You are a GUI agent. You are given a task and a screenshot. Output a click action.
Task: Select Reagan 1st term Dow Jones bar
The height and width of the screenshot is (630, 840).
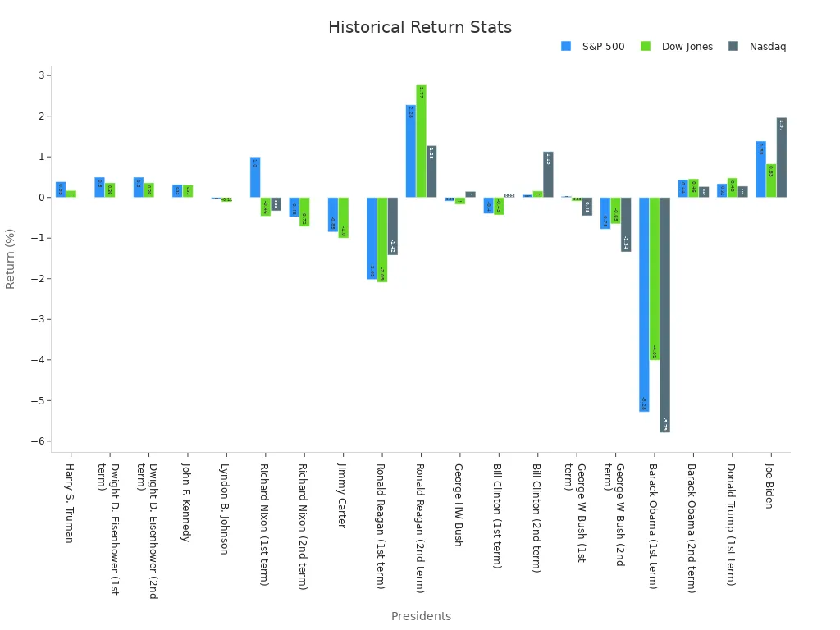coord(382,240)
